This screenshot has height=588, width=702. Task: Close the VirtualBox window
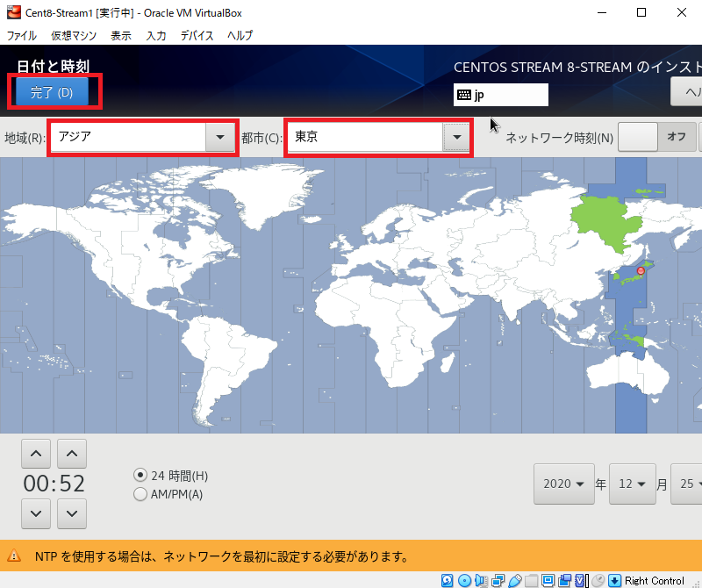coord(682,12)
